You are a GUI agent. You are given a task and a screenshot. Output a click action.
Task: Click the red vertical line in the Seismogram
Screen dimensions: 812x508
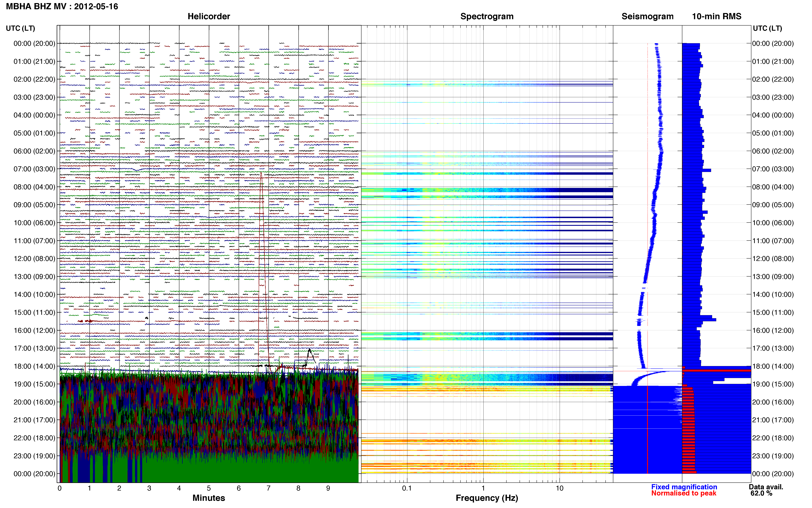(648, 429)
